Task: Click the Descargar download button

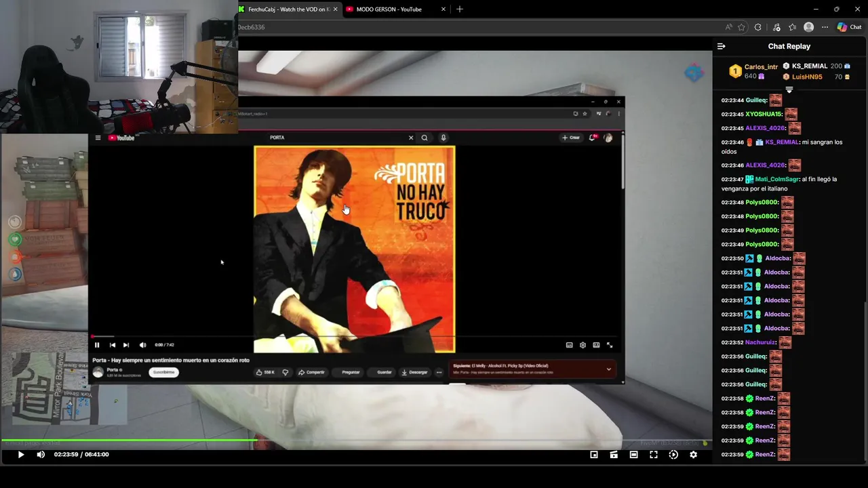Action: coord(415,372)
